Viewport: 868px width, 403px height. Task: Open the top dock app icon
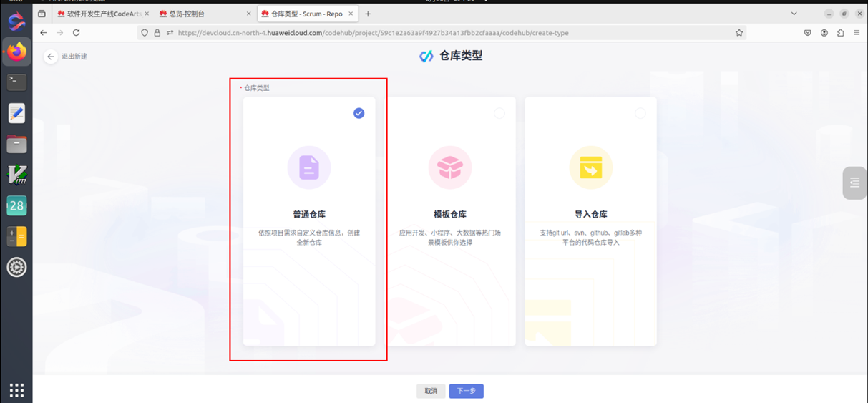point(16,21)
